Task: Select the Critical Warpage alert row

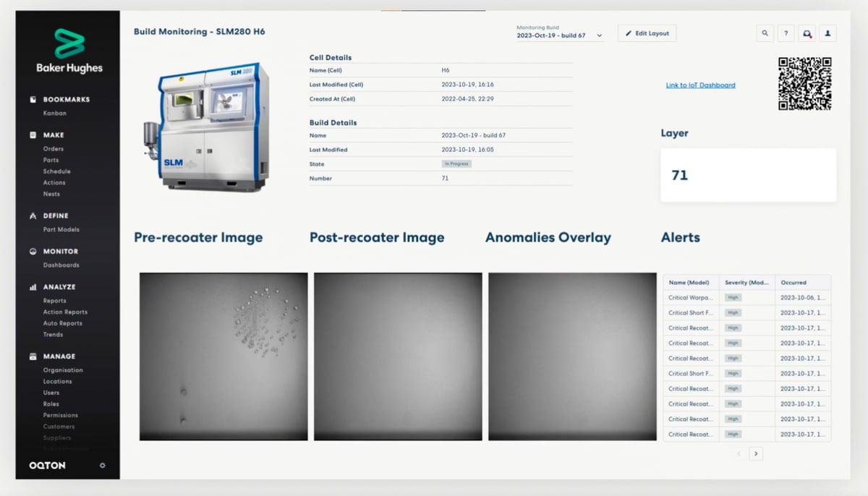Action: click(x=746, y=297)
